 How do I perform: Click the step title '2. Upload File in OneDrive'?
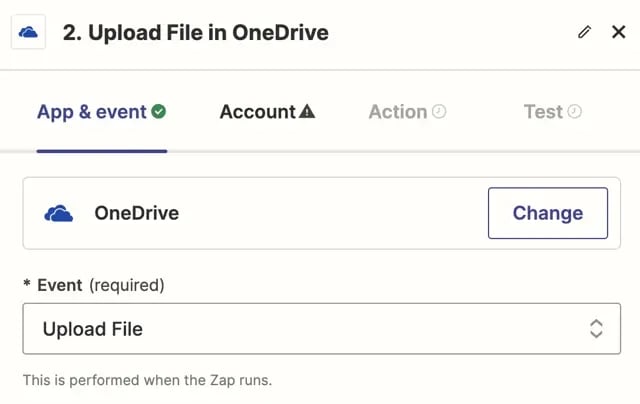195,32
